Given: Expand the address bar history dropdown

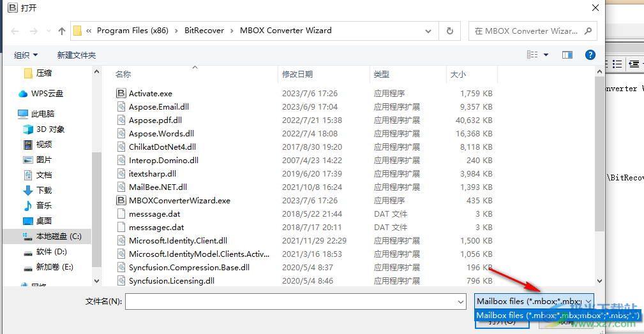Looking at the screenshot, I should coord(428,31).
